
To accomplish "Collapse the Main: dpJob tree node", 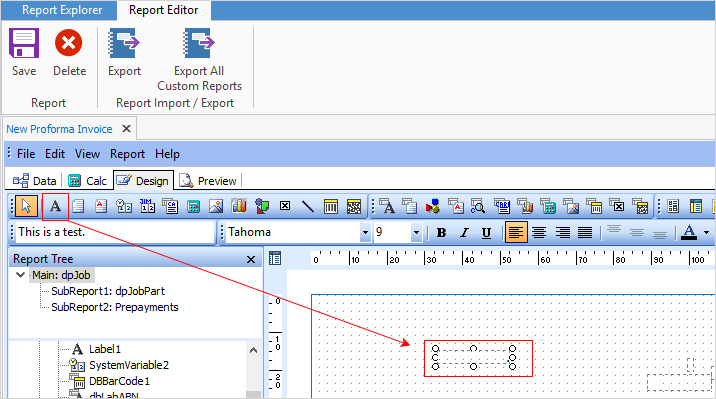I will click(20, 275).
